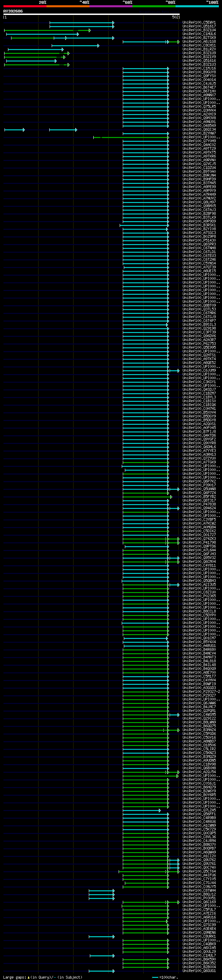
Task: Click hit label UniRef100_C3YBF5
Action: (x=199, y=520)
